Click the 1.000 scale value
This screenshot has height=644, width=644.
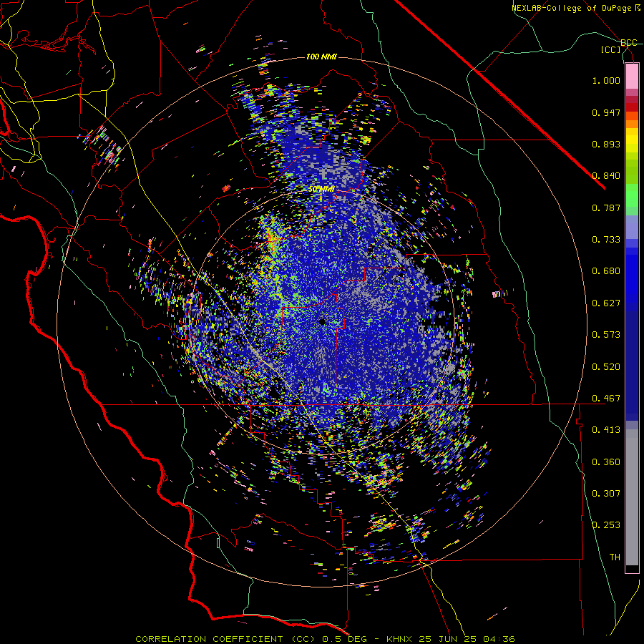point(606,80)
